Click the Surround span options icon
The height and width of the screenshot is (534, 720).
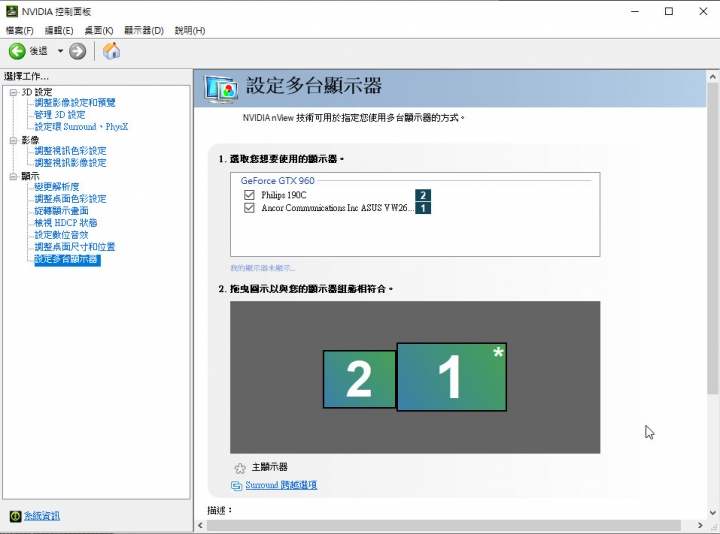tap(236, 485)
